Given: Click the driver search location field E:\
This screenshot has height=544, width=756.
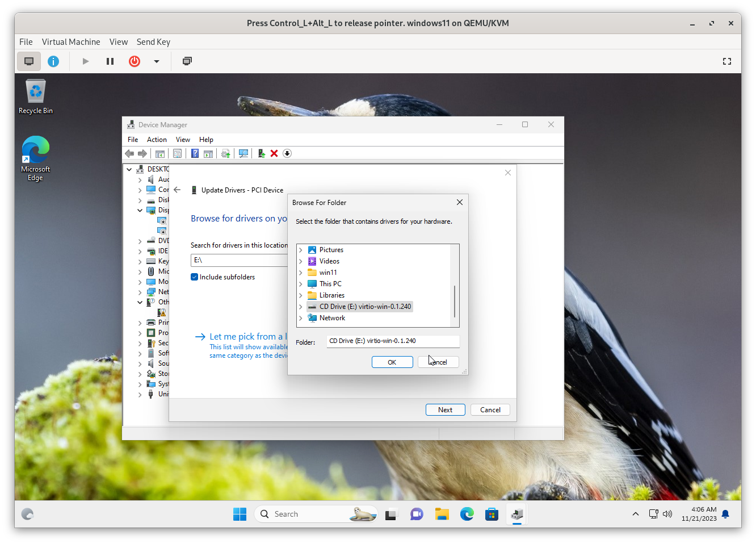Looking at the screenshot, I should click(239, 260).
